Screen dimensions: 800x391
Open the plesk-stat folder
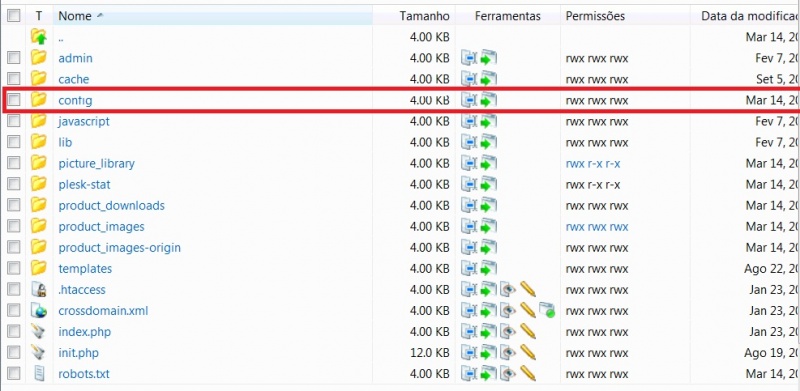(84, 184)
